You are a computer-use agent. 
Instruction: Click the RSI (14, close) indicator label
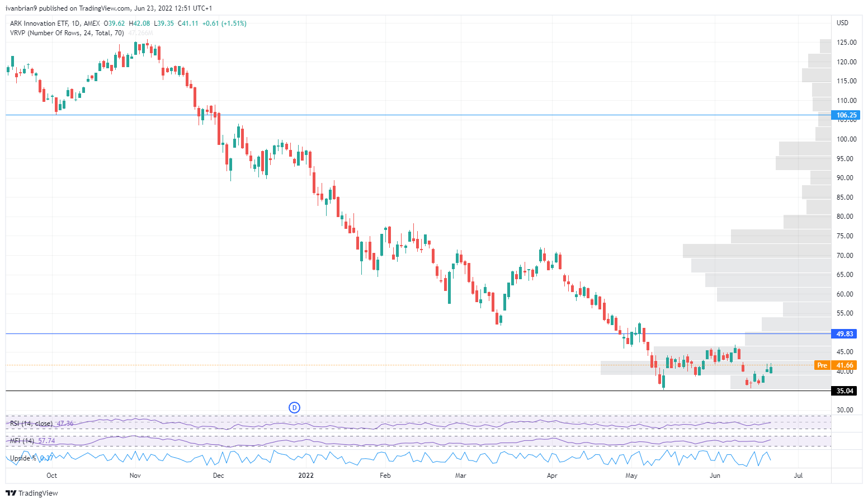31,424
